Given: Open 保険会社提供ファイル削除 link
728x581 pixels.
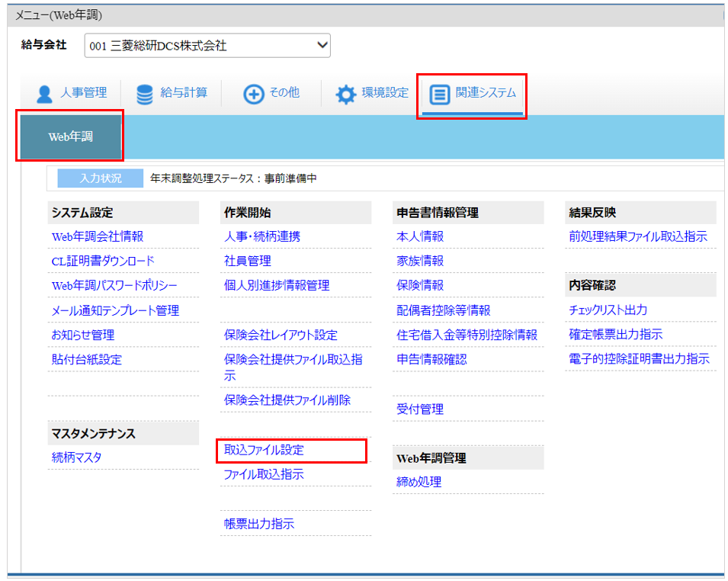Looking at the screenshot, I should [x=287, y=400].
